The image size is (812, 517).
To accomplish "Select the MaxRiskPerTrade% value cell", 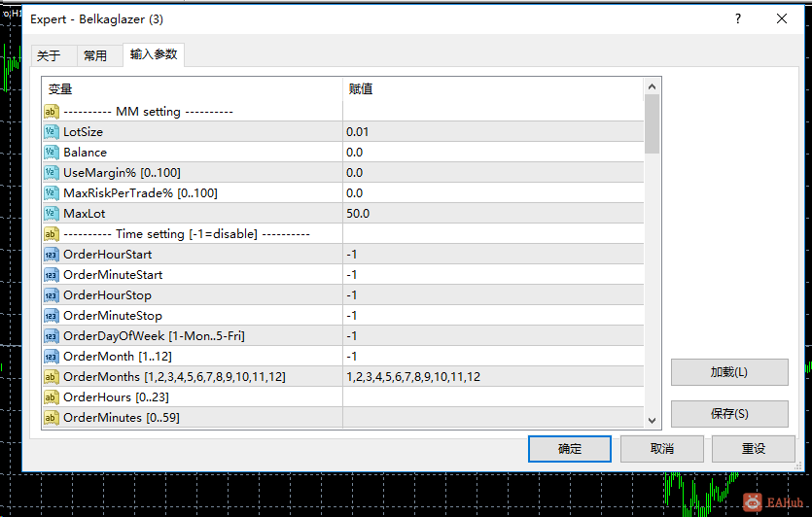I will (x=493, y=193).
